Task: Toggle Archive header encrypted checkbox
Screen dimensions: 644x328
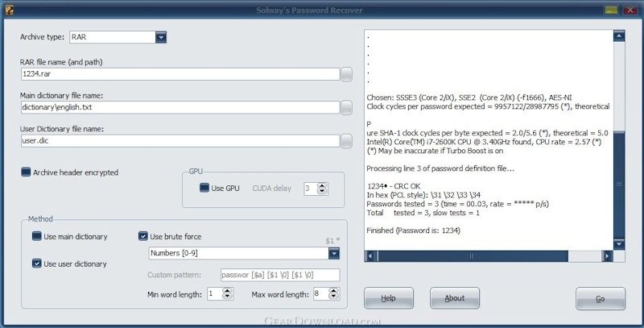Action: click(26, 172)
